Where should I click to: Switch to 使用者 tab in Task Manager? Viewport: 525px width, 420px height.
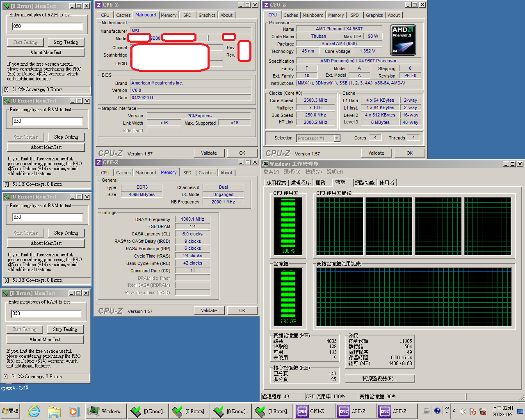[387, 183]
